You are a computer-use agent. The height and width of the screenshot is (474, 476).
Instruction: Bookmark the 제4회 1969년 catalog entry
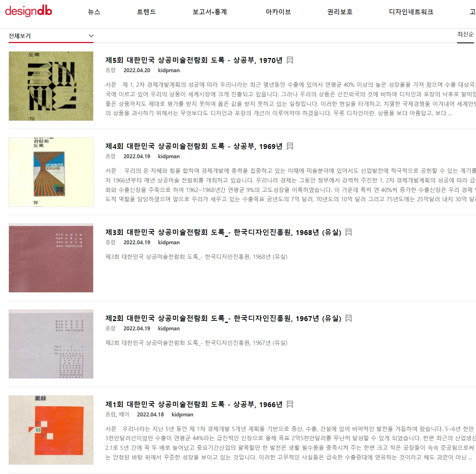[290, 146]
